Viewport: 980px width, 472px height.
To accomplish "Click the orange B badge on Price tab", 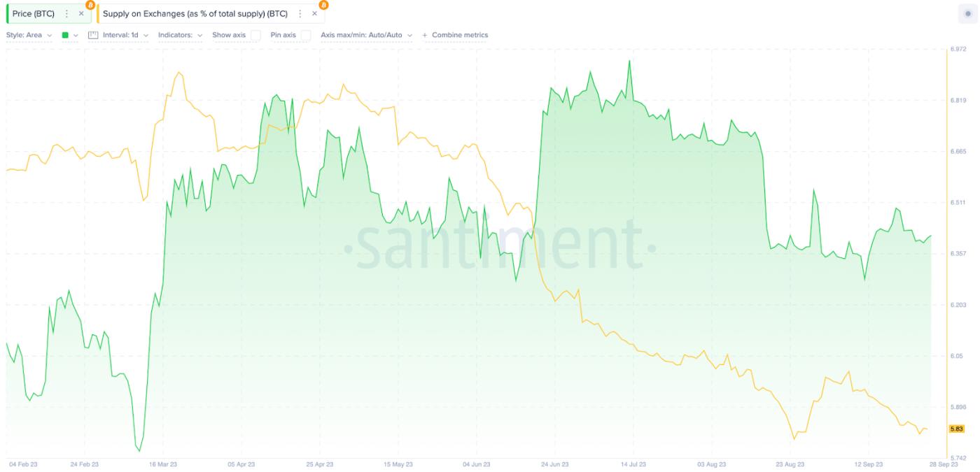I will (88, 6).
